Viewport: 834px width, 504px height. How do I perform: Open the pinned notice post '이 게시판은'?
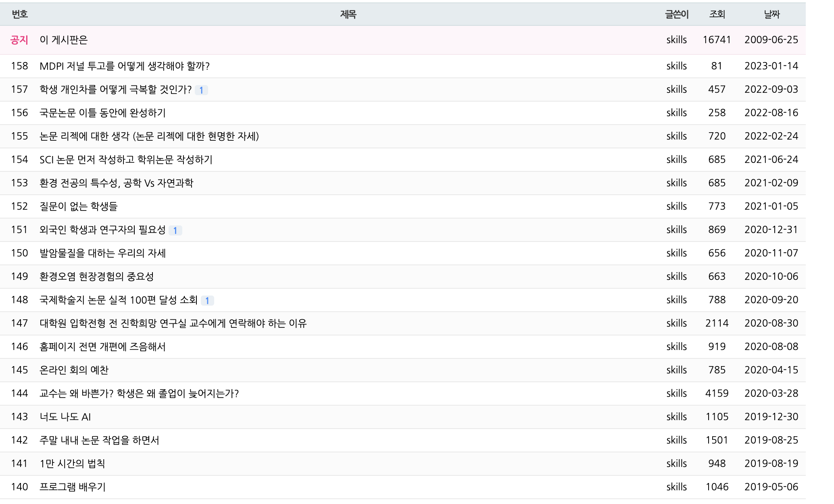point(63,40)
